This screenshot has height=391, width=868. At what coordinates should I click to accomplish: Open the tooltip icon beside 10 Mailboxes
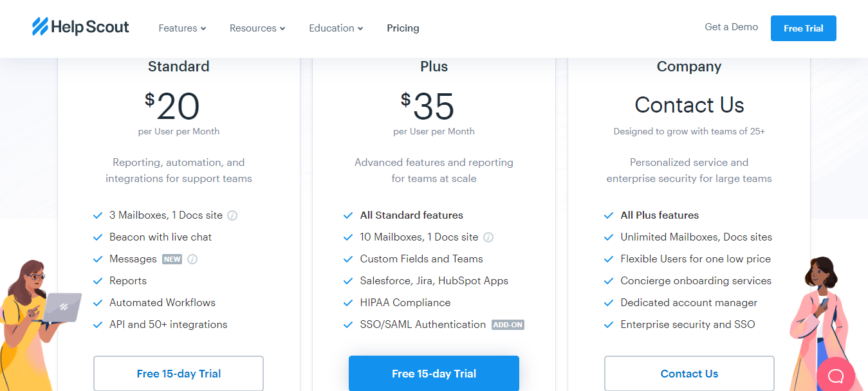click(x=488, y=237)
